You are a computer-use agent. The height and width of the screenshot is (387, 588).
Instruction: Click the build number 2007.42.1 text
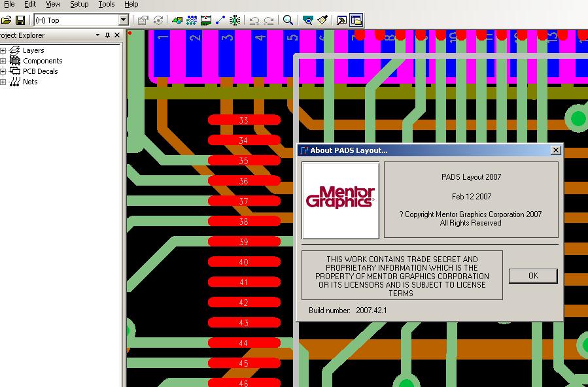[372, 311]
